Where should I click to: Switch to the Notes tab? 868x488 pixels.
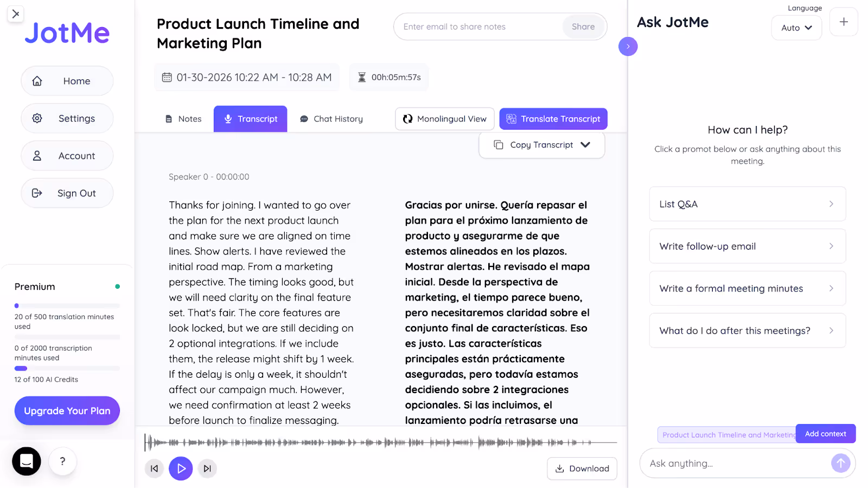(183, 119)
